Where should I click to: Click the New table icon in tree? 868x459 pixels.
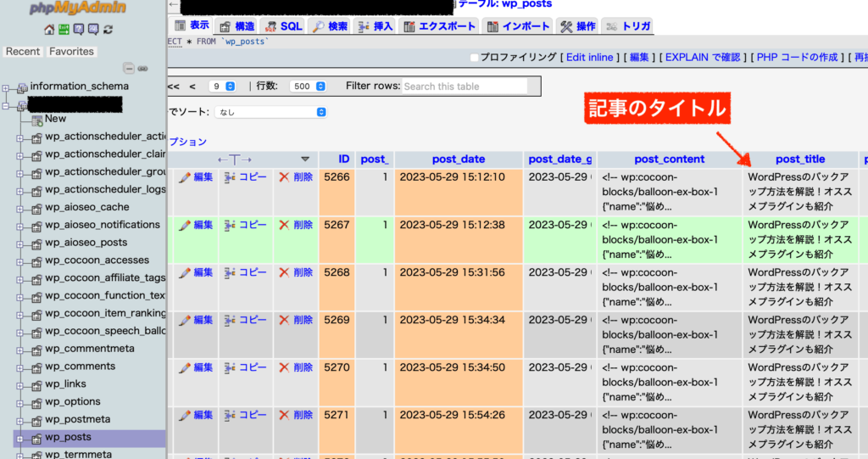[37, 120]
